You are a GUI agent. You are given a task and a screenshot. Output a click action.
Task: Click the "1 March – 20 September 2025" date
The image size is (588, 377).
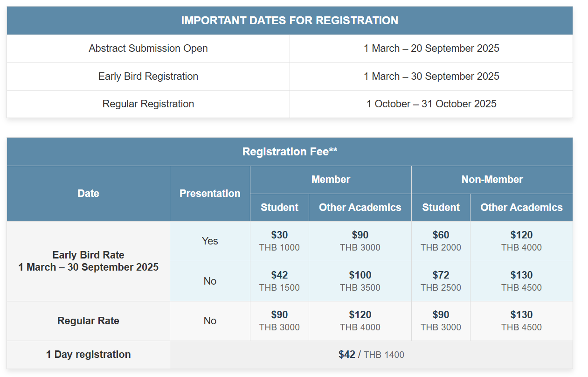pyautogui.click(x=431, y=49)
